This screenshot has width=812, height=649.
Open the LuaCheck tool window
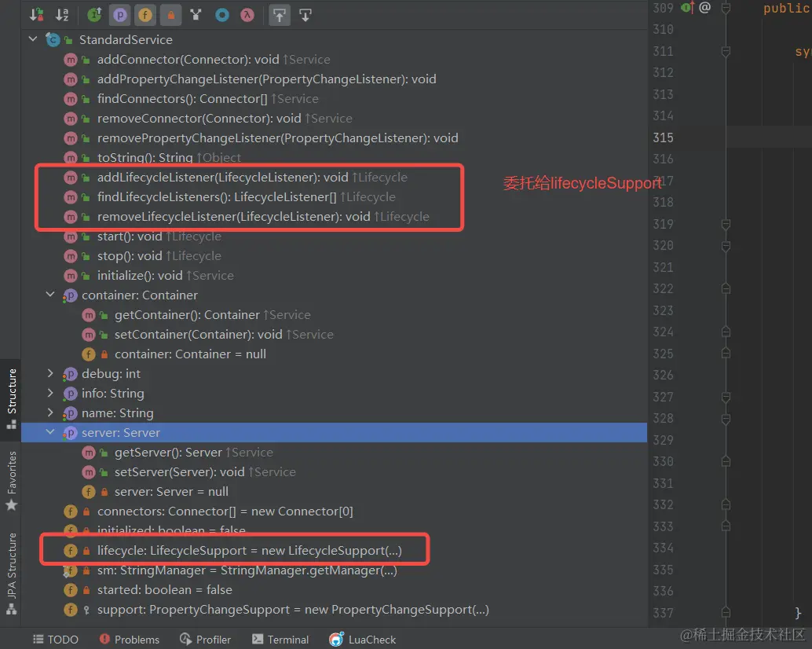[363, 640]
